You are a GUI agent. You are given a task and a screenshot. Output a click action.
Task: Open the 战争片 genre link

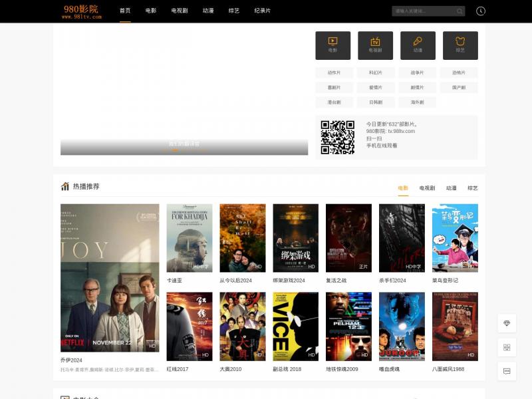[418, 72]
